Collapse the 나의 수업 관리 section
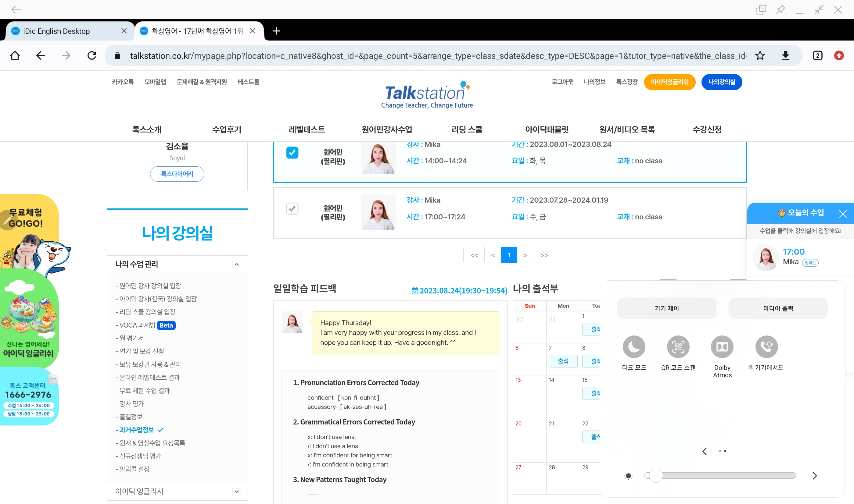854x504 pixels. coord(236,264)
